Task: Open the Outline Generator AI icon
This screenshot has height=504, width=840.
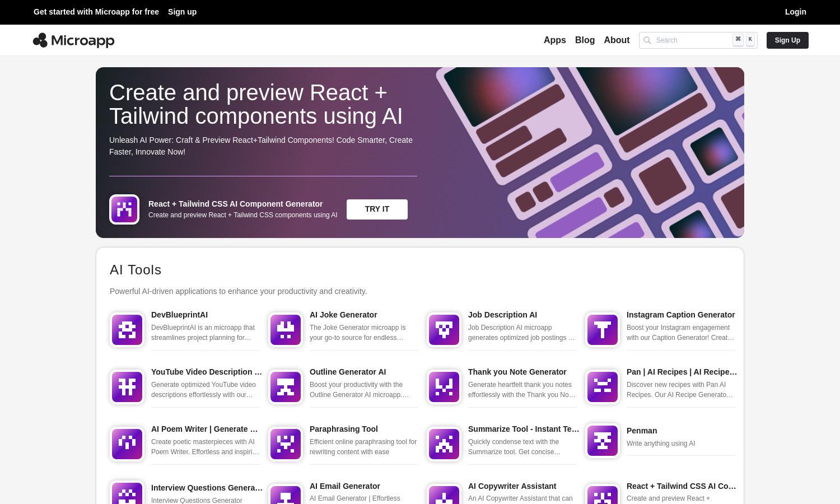Action: 286,386
